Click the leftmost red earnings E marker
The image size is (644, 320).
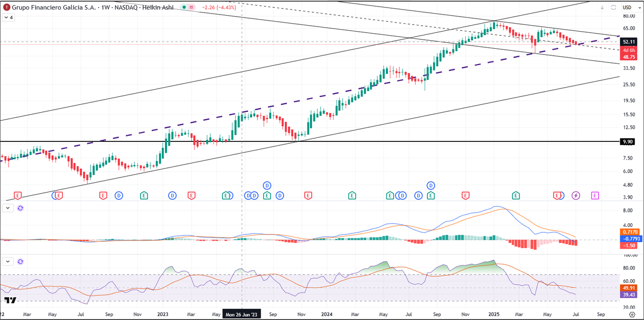(18, 195)
